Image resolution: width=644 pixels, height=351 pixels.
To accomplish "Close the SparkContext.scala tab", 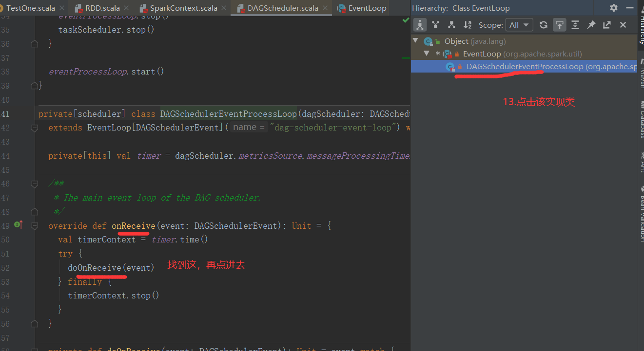I will 224,8.
